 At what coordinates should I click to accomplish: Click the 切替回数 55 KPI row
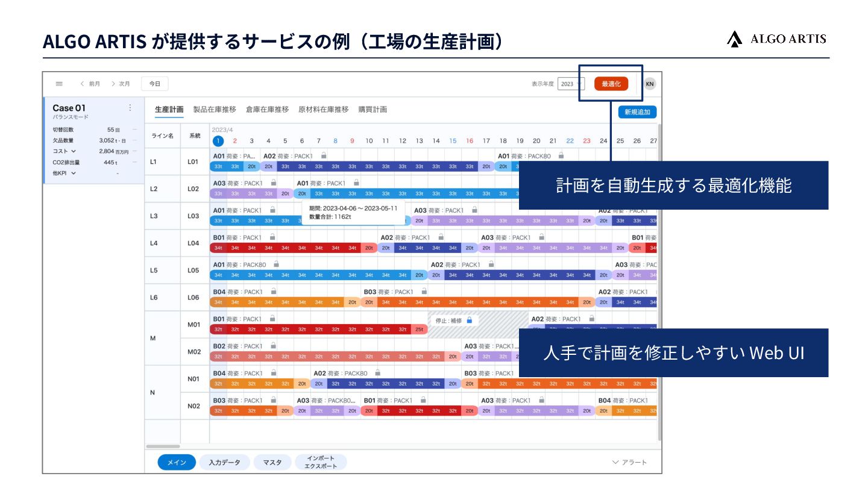coord(93,130)
